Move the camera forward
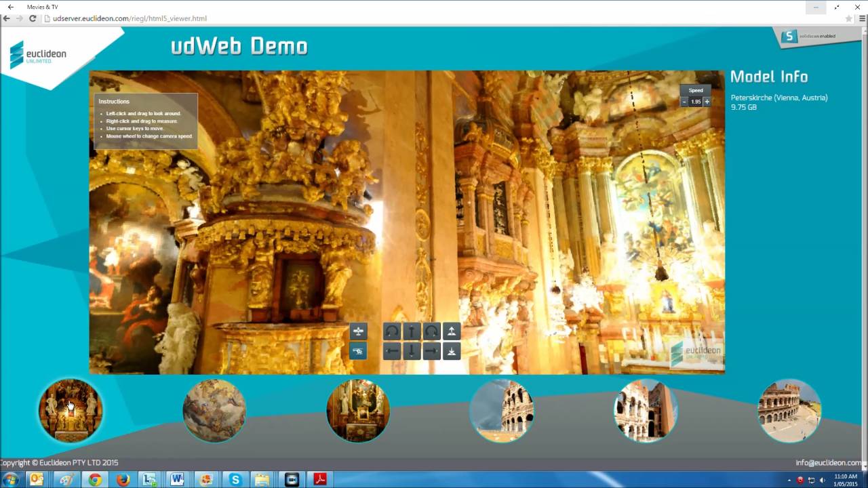868x488 pixels. (x=412, y=331)
